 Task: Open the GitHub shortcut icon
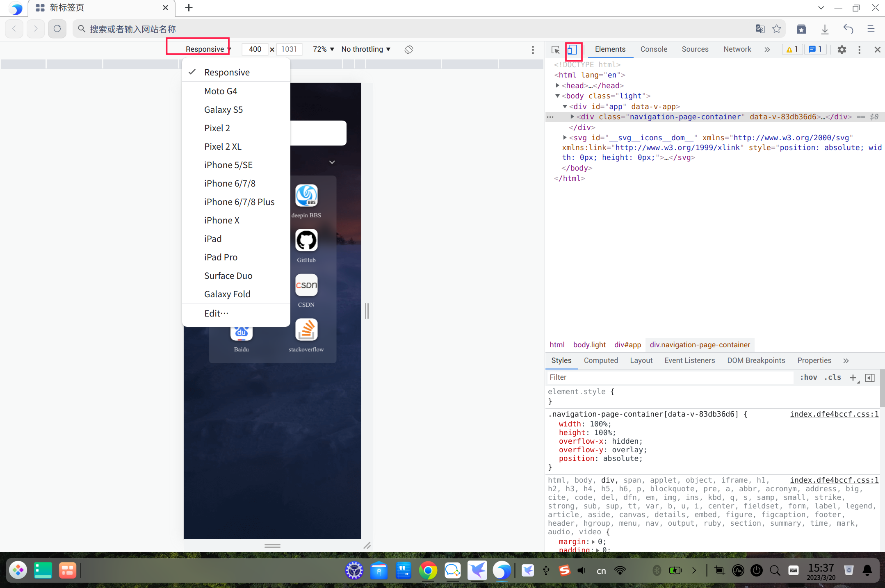[x=306, y=241]
